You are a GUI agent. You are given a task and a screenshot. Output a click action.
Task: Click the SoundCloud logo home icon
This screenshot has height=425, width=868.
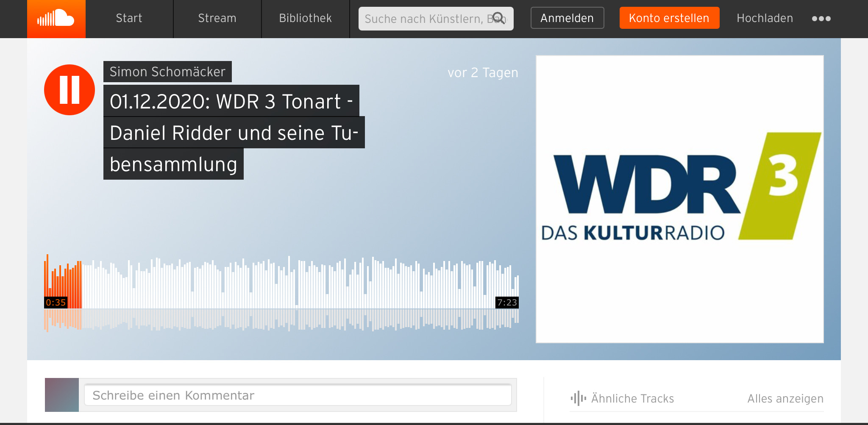tap(56, 19)
